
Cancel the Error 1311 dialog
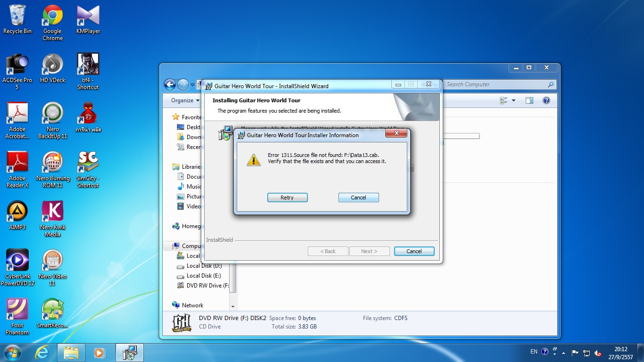(358, 197)
